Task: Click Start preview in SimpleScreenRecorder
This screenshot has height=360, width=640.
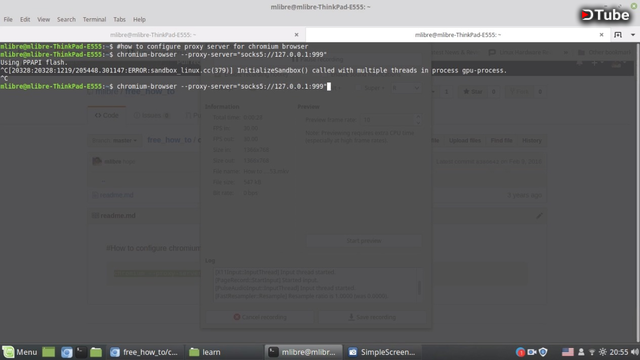Action: click(x=364, y=240)
